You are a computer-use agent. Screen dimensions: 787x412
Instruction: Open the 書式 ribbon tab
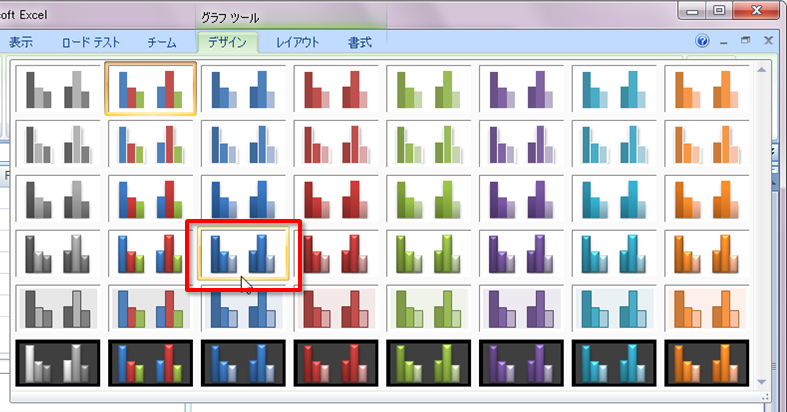point(360,43)
